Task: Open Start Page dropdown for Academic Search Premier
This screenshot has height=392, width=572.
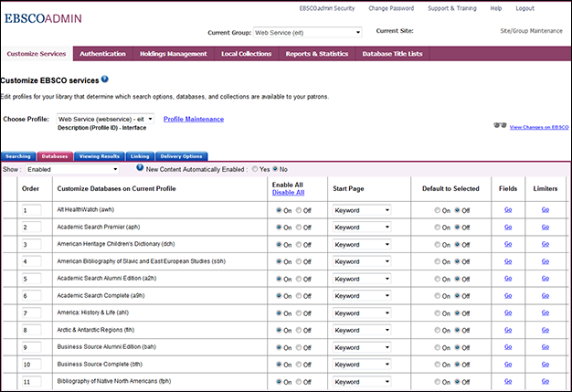Action: (x=362, y=228)
